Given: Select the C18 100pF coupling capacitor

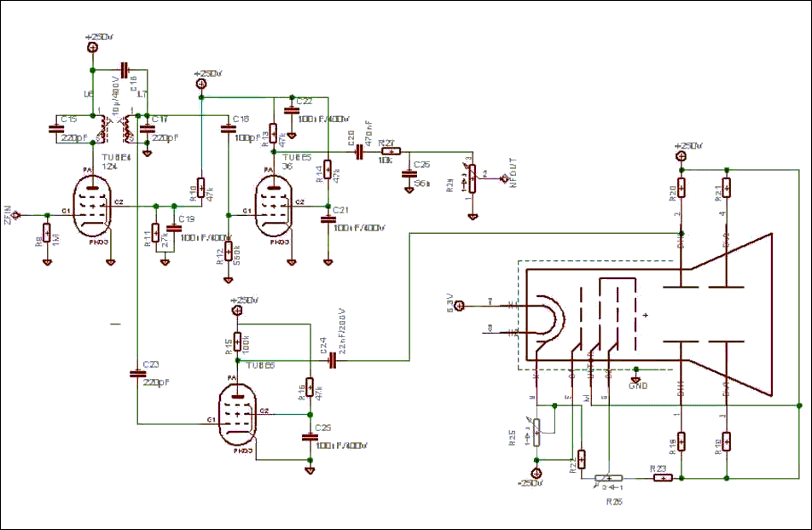Looking at the screenshot, I should (x=228, y=127).
